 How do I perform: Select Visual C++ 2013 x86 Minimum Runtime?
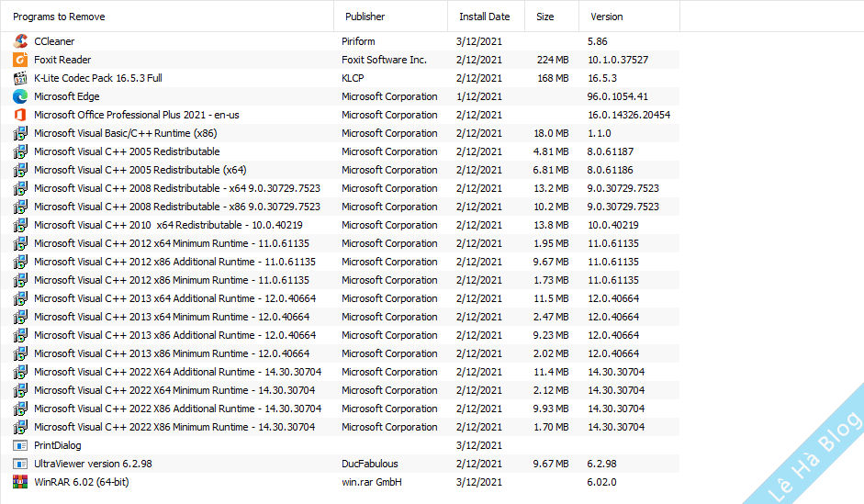pos(172,353)
